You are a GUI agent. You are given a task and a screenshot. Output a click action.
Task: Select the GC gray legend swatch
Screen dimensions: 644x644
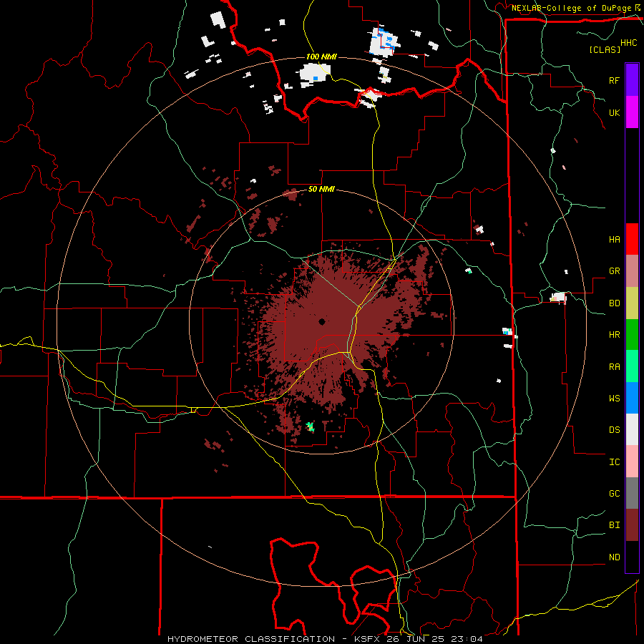click(632, 493)
